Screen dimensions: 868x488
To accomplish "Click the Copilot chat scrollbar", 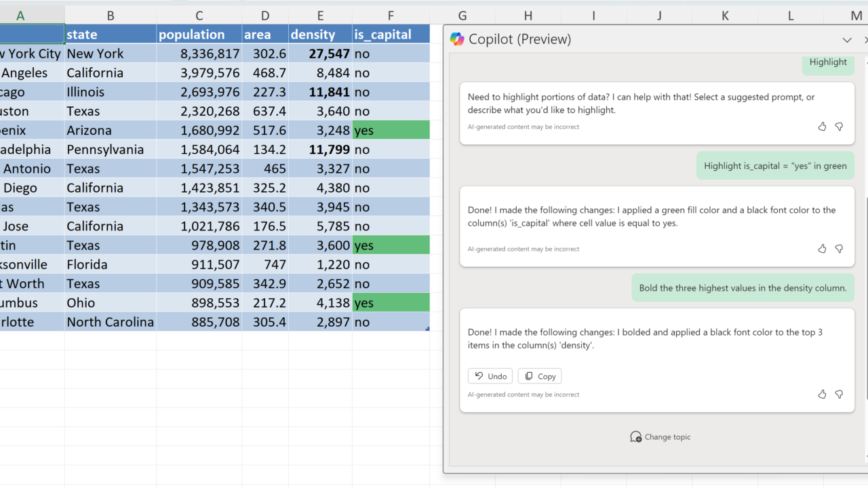I will coord(865,298).
